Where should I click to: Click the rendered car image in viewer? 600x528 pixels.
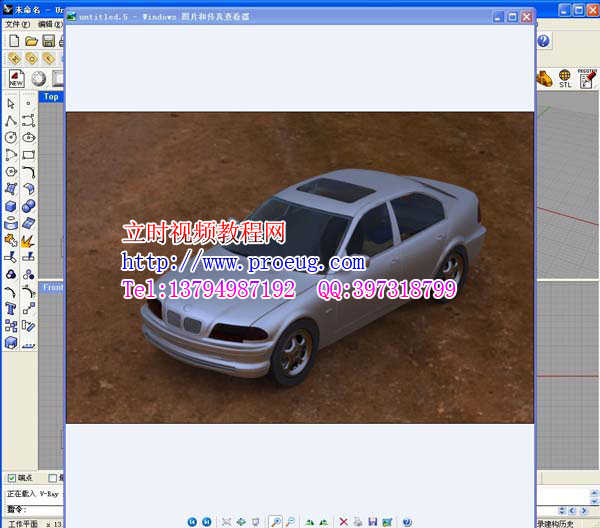pyautogui.click(x=300, y=267)
